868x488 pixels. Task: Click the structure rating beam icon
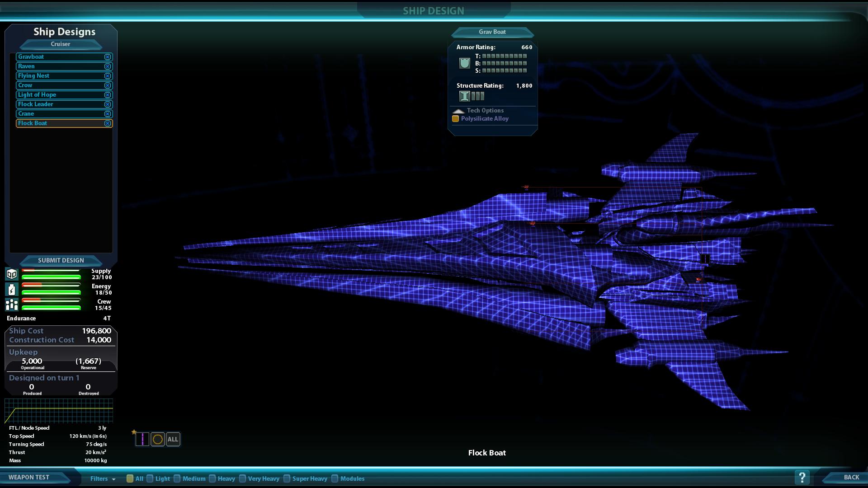[x=464, y=96]
